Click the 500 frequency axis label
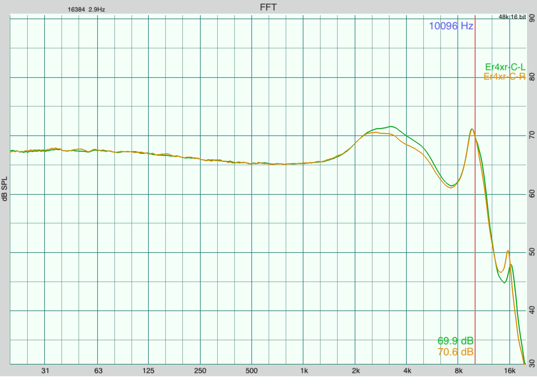Viewport: 537px width, 392px height. [x=251, y=371]
